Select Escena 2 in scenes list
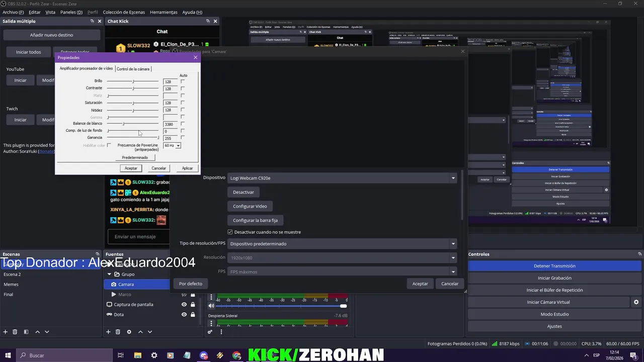The image size is (644, 362). click(50, 275)
